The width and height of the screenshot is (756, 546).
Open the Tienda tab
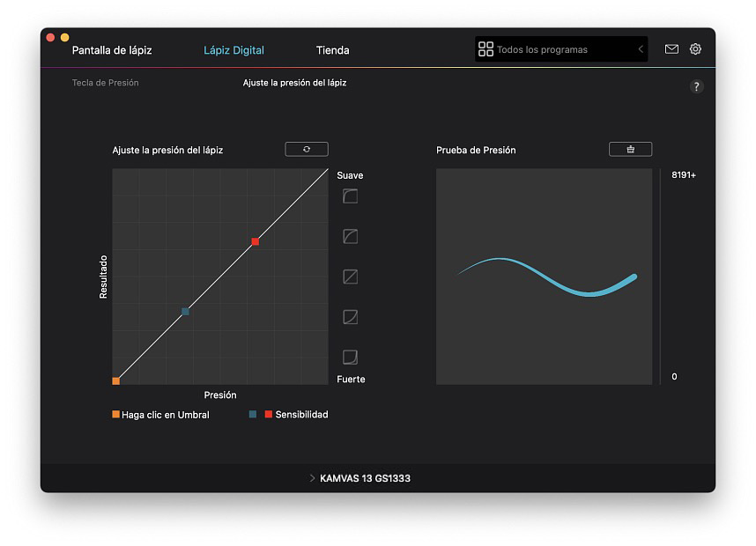[x=333, y=50]
